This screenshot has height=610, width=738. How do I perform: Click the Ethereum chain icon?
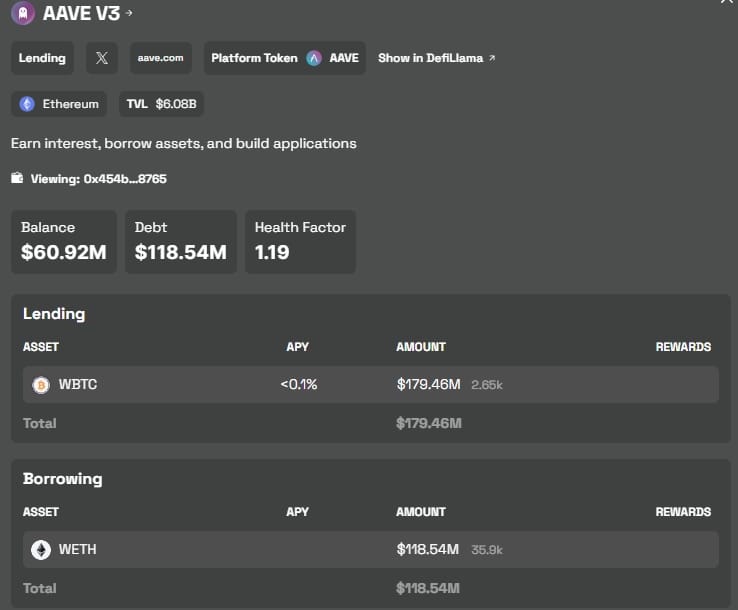coord(27,104)
